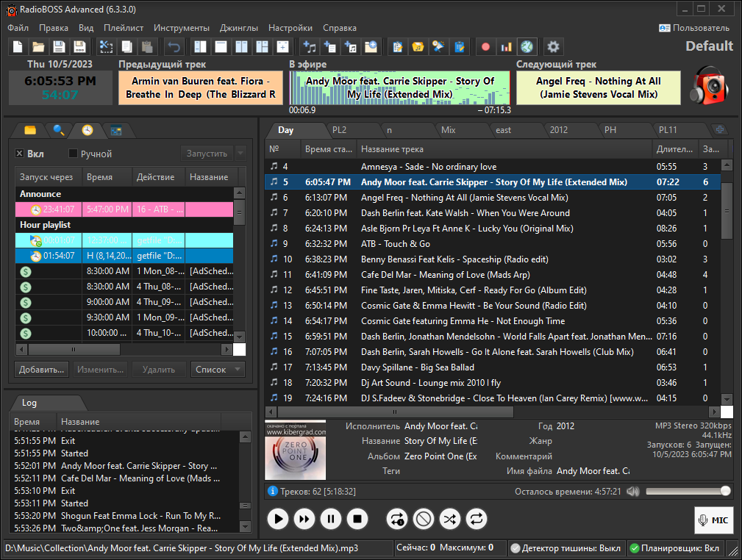Start recording with the red circle icon

(x=485, y=47)
